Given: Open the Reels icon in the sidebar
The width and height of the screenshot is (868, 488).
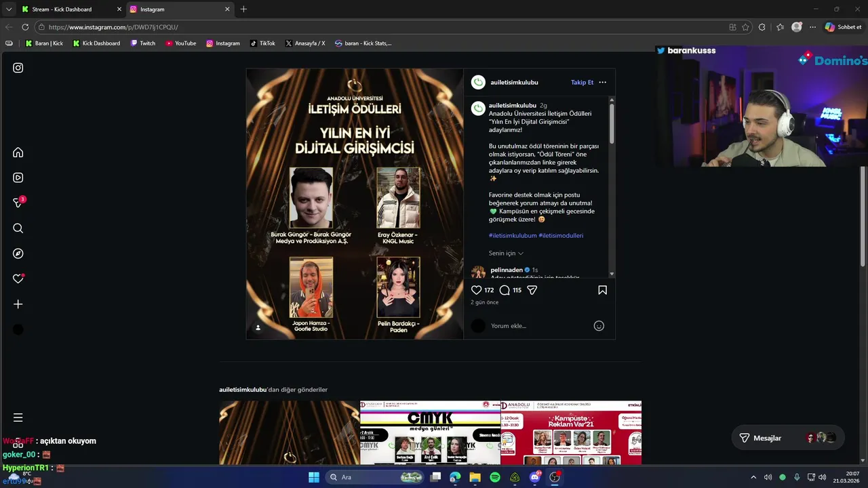Looking at the screenshot, I should 18,178.
